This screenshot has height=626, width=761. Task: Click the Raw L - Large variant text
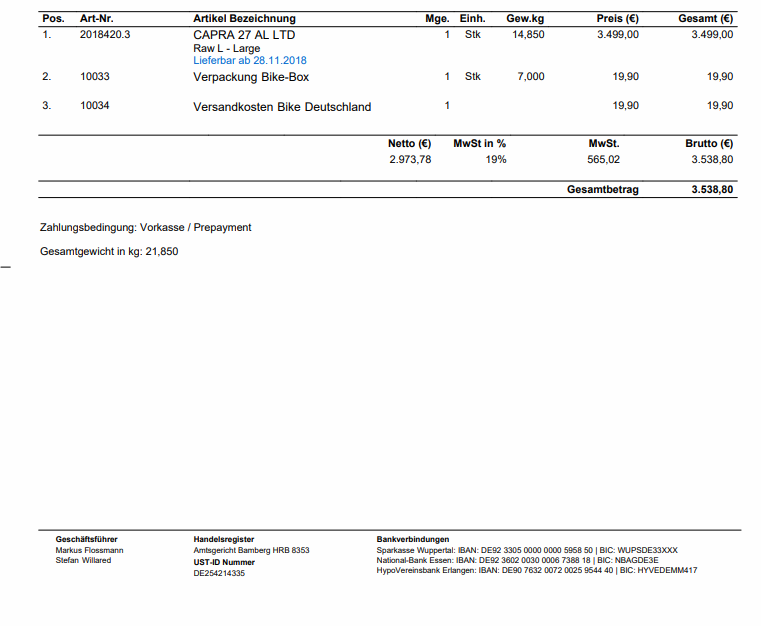click(x=226, y=48)
